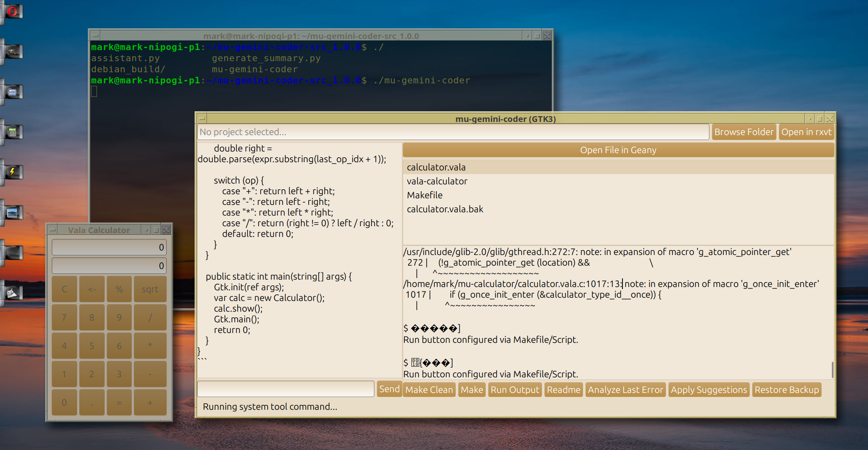The height and width of the screenshot is (450, 868).
Task: Click digit 8 in Vala Calculator
Action: coord(92,317)
